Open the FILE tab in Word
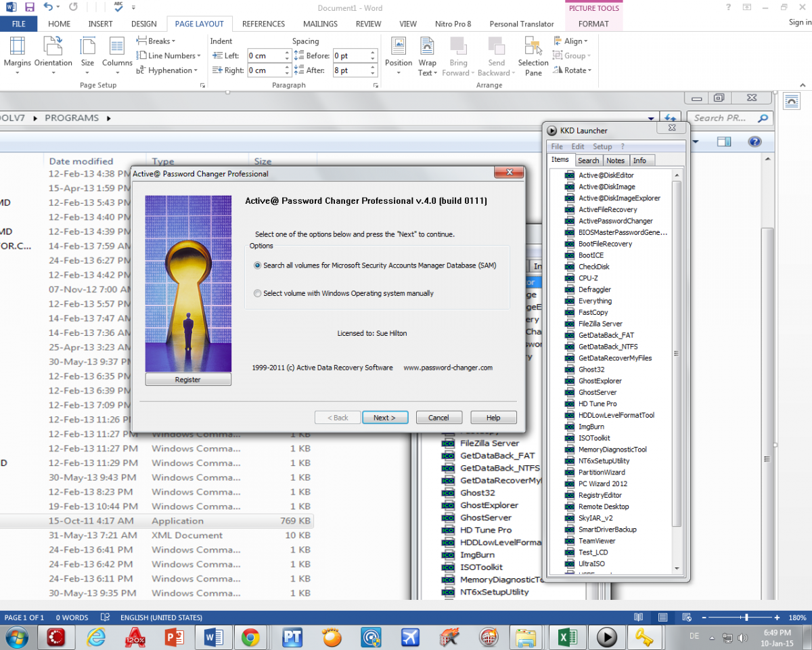The width and height of the screenshot is (812, 650). (x=19, y=24)
